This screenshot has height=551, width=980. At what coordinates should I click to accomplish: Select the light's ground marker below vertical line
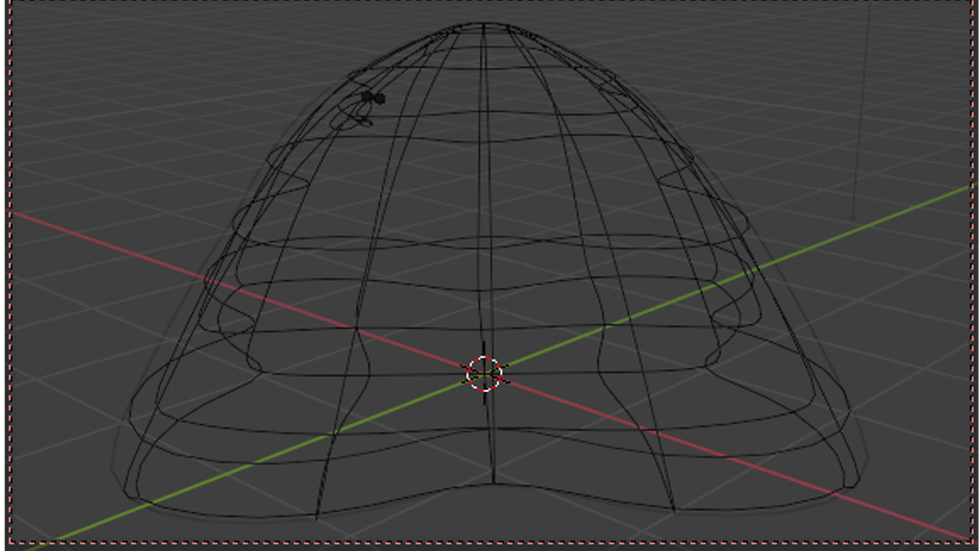[x=852, y=218]
